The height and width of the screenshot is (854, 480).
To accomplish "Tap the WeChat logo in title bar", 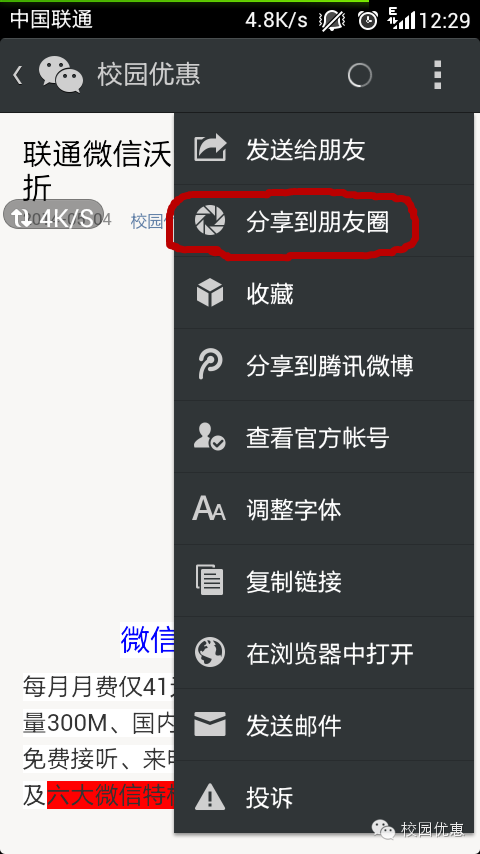I will (61, 75).
